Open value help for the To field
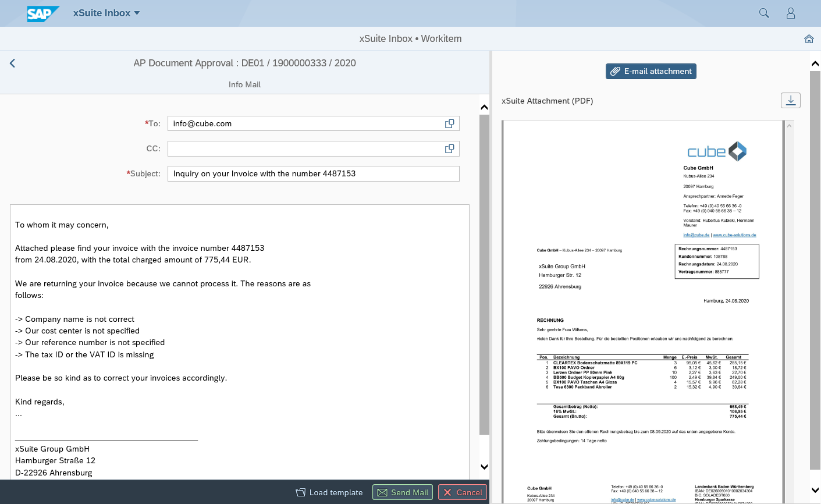821x504 pixels. [449, 123]
